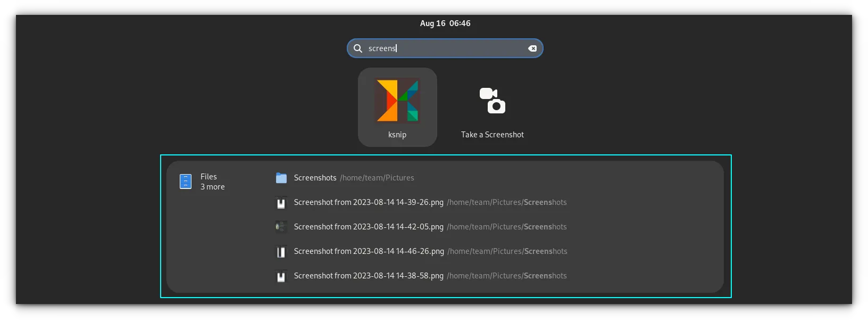This screenshot has height=321, width=868.
Task: Show '3 more' Files results
Action: (213, 187)
